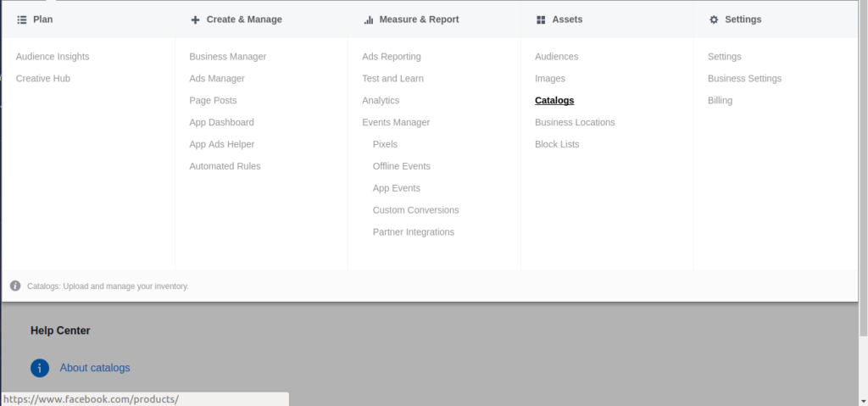Open Ads Reporting
Image resolution: width=868 pixels, height=406 pixels.
tap(392, 57)
